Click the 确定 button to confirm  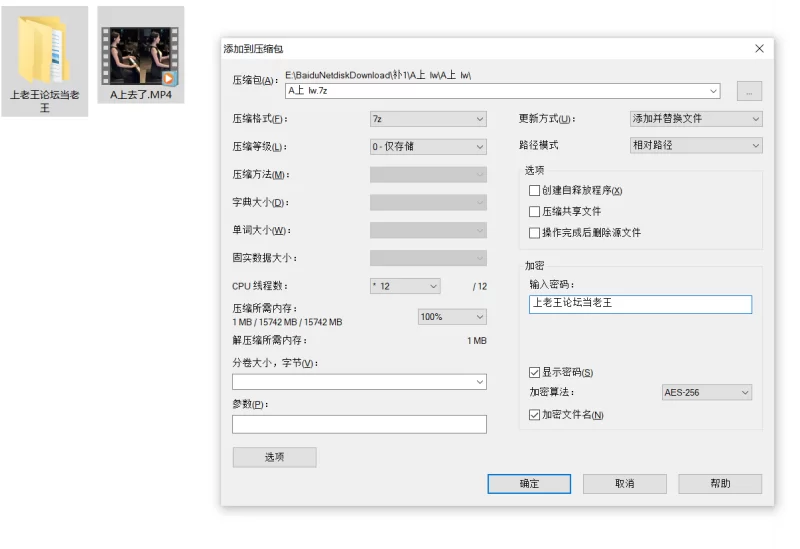[529, 483]
